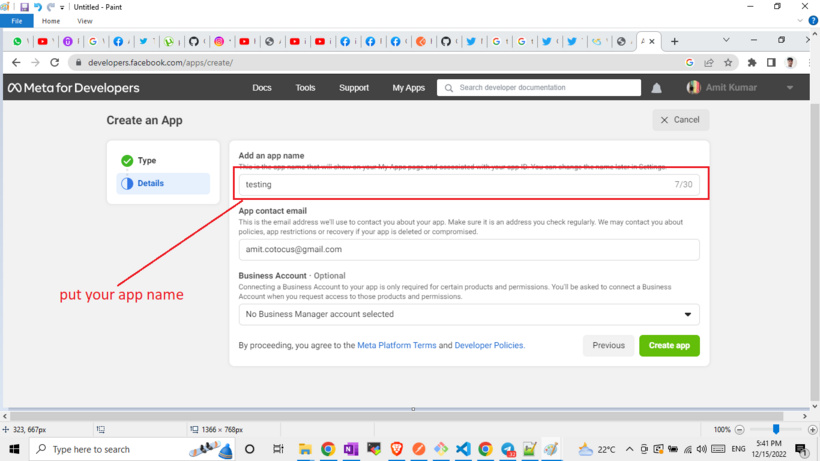Open the Amit Kumar profile dropdown arrow

(x=790, y=88)
